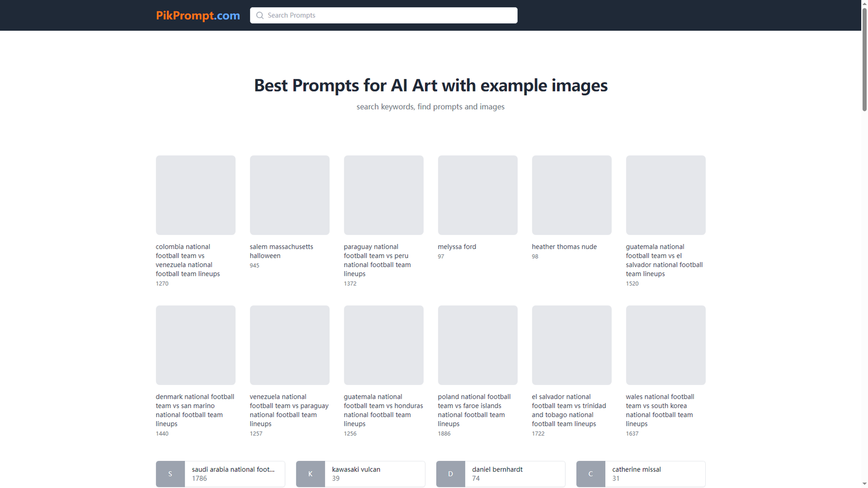Open the daniel bernhardt card
This screenshot has width=868, height=488.
point(501,474)
